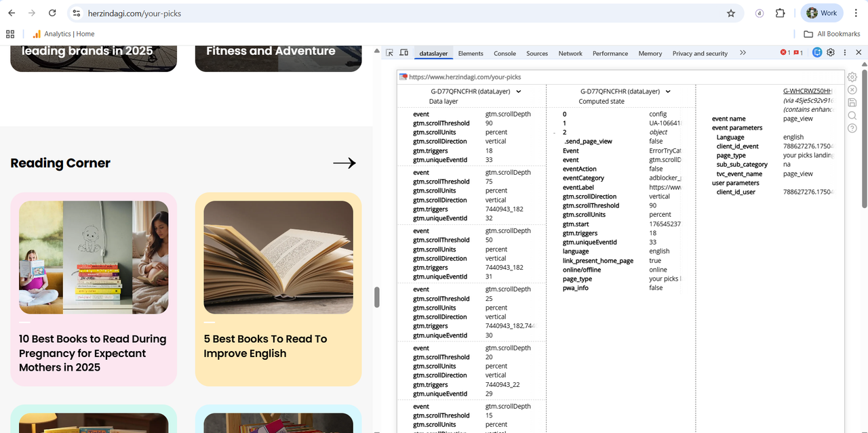Open the Chrome three-dot menu
The image size is (868, 433).
click(854, 13)
